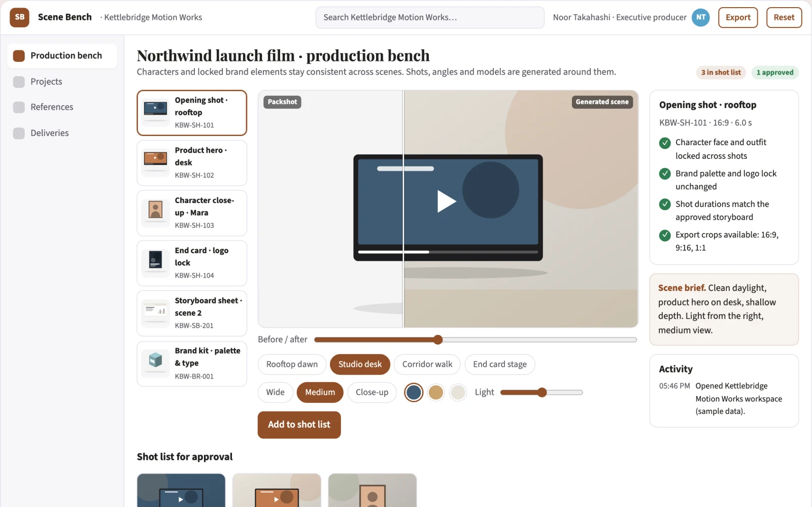Click the SB Scene Bench logo icon
Viewport: 812px width, 507px height.
click(x=20, y=17)
